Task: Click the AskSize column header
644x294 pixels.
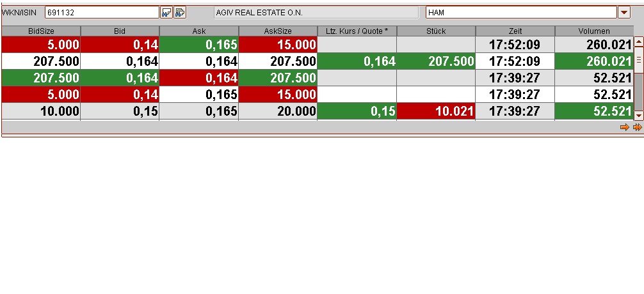Action: pos(278,31)
